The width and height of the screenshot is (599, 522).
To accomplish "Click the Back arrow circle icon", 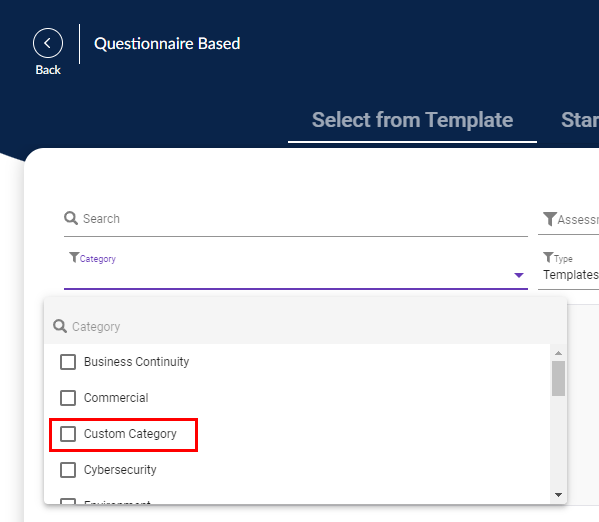I will coord(48,43).
